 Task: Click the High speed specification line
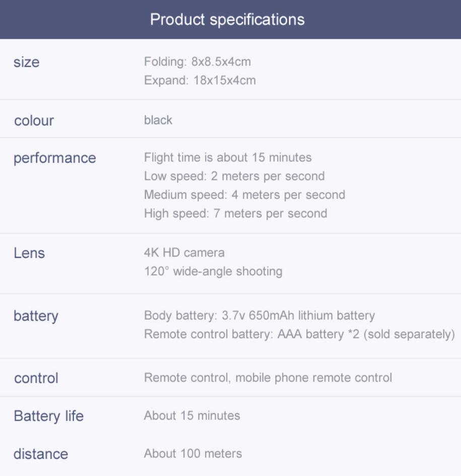coord(236,214)
